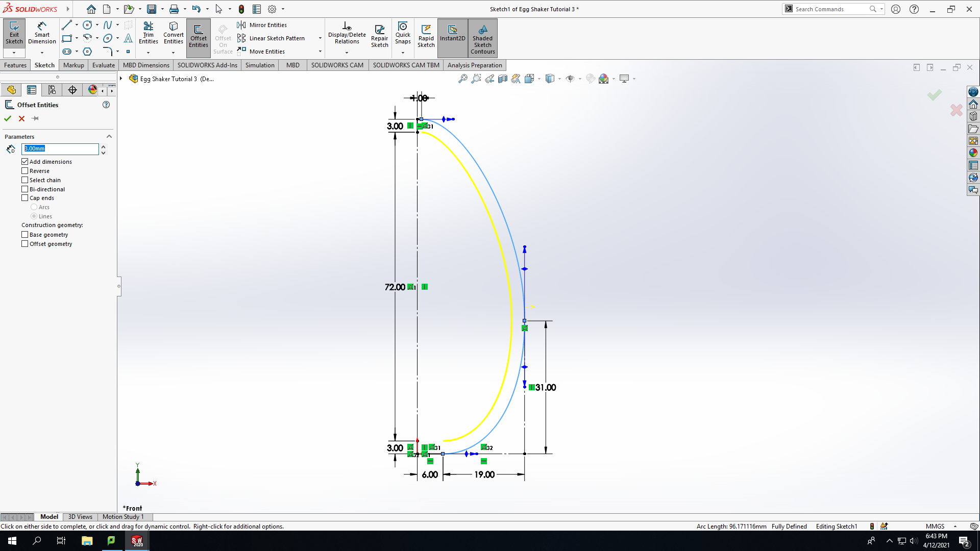
Task: Accept offset with the green checkmark
Action: [8, 118]
